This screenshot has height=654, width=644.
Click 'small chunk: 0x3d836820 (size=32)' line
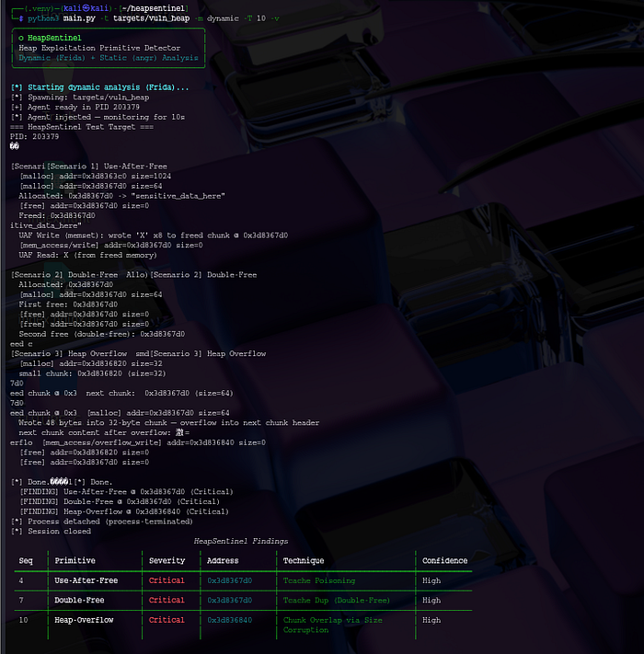click(x=92, y=373)
